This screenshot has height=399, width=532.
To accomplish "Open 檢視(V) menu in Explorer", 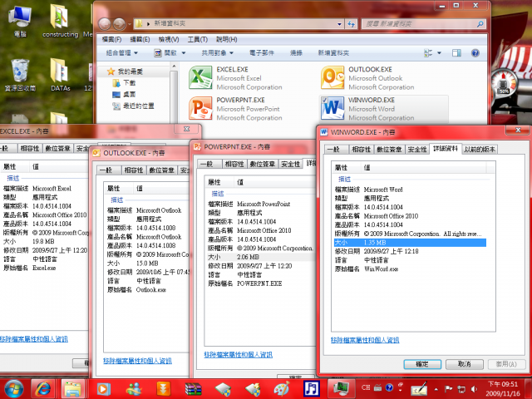I will point(169,39).
